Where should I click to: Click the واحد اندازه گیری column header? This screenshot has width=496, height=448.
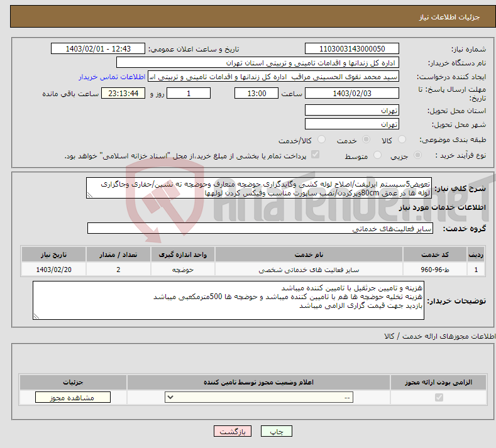click(183, 254)
